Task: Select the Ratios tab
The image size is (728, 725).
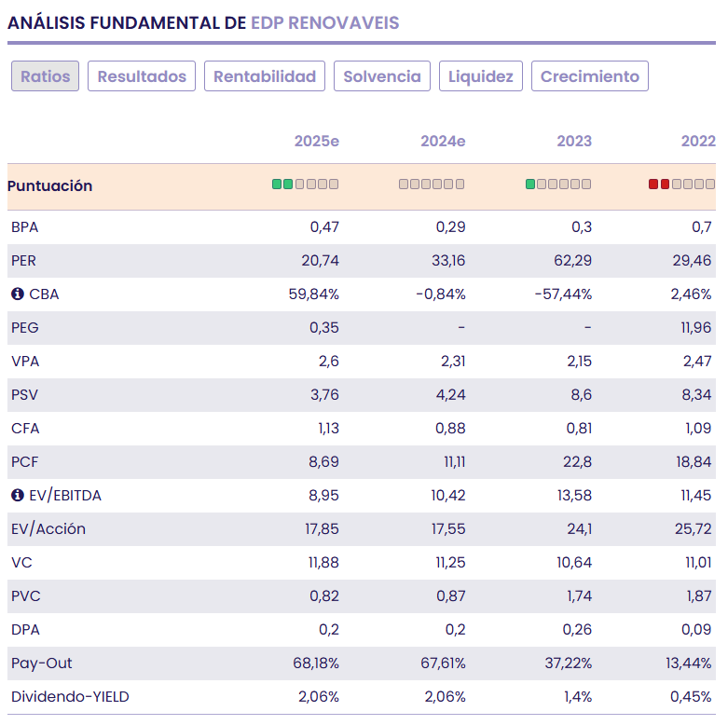Action: pyautogui.click(x=46, y=76)
